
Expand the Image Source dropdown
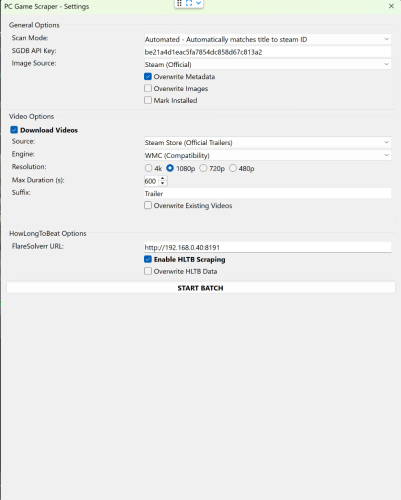267,64
